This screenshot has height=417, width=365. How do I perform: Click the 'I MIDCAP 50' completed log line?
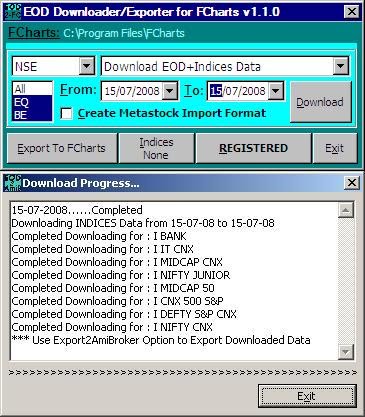[x=113, y=288]
